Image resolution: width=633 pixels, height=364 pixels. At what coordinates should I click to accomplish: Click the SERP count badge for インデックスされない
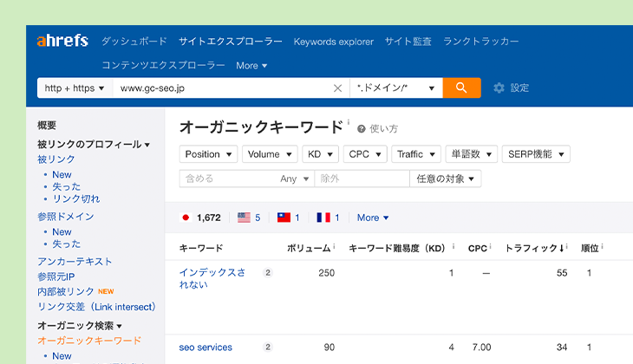click(268, 273)
